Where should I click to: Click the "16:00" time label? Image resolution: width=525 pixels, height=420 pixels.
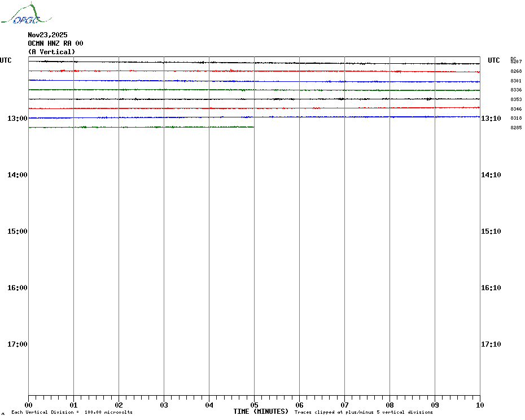17,288
